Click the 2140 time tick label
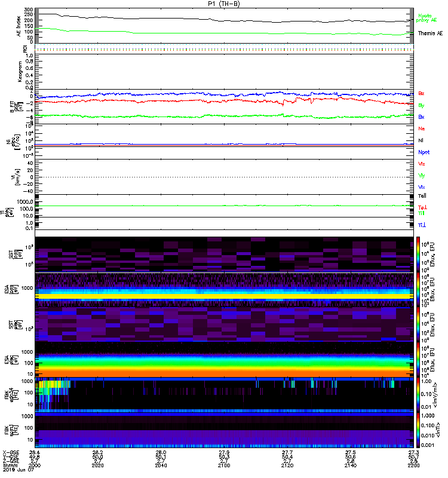The image size is (448, 478). pos(351,465)
